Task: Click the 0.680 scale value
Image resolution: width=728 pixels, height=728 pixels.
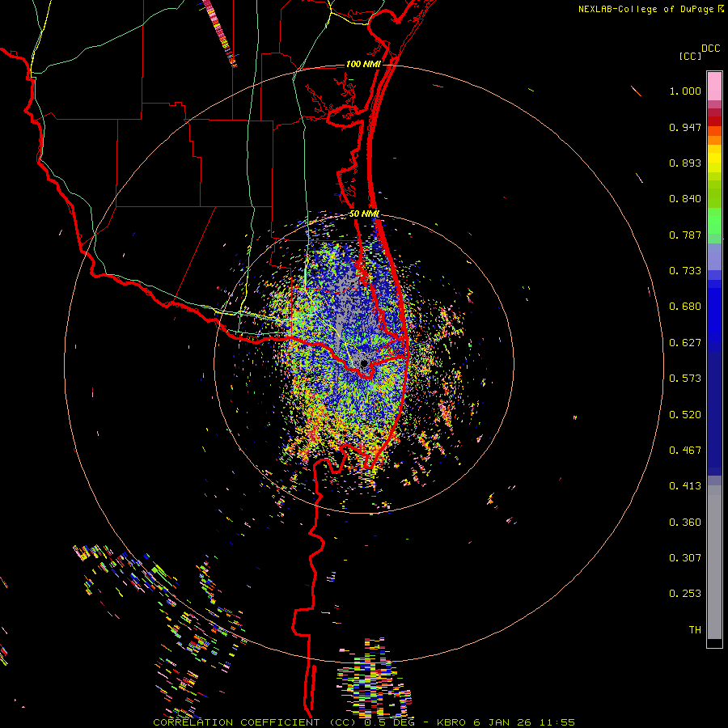Action: (685, 307)
